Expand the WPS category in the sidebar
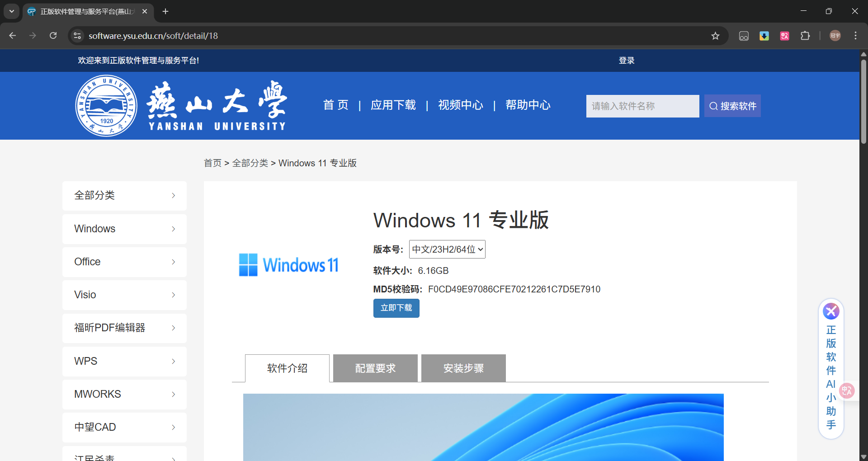Viewport: 868px width, 461px height. pyautogui.click(x=124, y=361)
